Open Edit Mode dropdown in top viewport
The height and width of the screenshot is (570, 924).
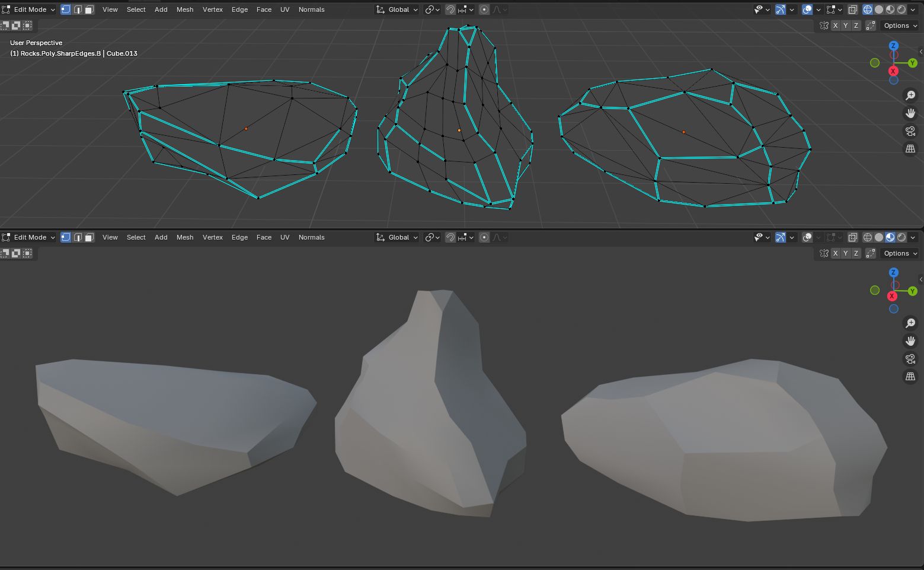click(30, 9)
